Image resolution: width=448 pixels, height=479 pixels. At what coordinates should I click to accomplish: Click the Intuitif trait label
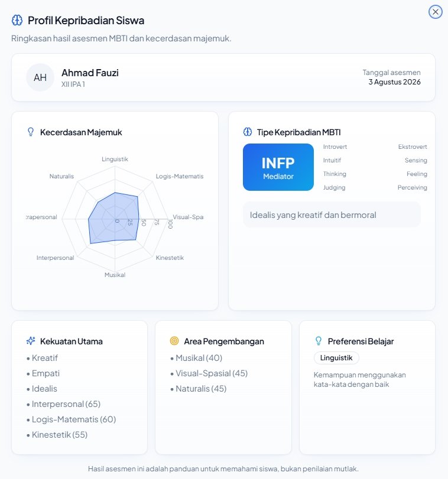click(332, 161)
